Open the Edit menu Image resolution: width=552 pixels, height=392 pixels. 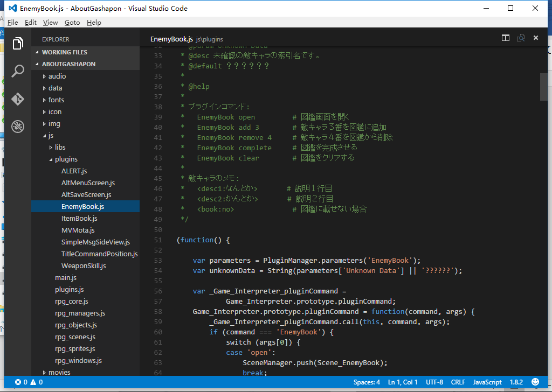pos(31,23)
